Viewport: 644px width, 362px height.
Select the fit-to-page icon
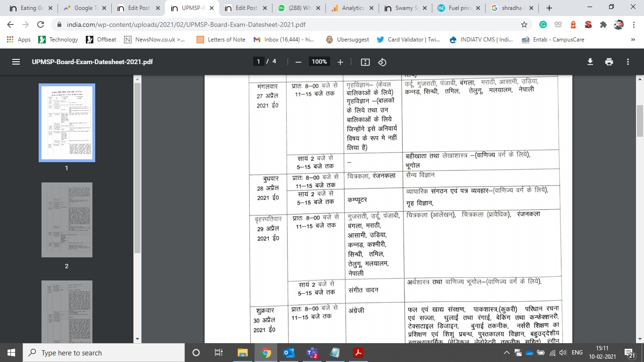pos(364,62)
